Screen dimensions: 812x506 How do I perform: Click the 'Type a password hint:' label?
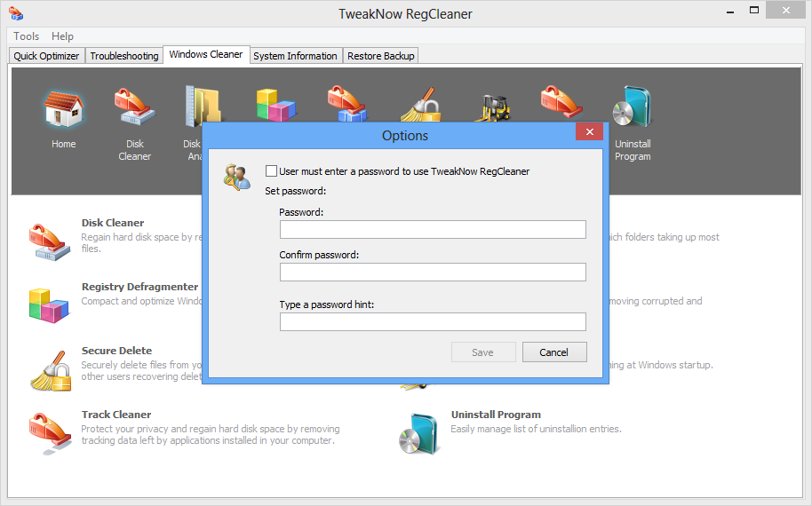point(327,304)
